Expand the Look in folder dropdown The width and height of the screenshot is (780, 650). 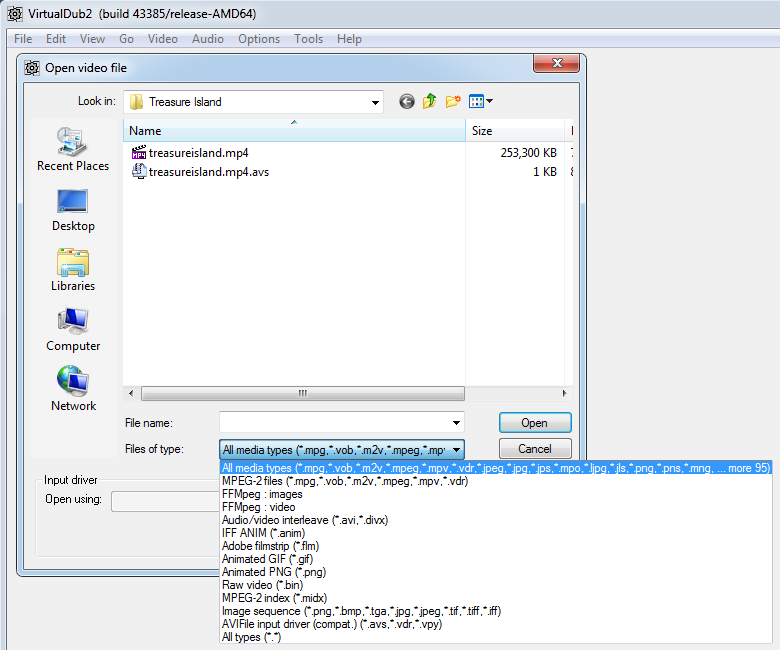[375, 102]
